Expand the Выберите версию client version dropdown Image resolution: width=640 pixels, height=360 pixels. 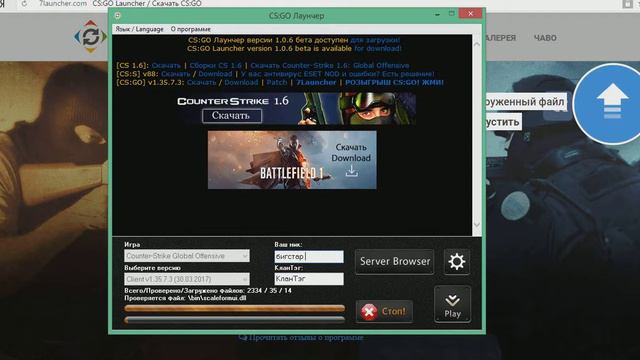[187, 279]
